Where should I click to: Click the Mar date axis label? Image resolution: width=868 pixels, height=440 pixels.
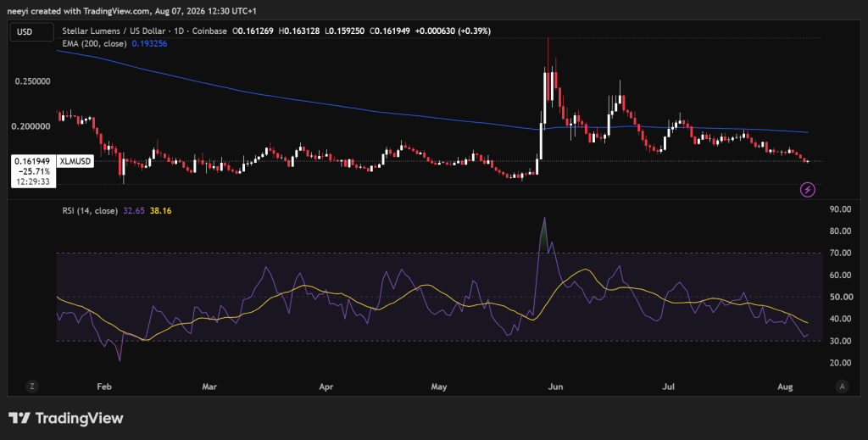tap(209, 387)
